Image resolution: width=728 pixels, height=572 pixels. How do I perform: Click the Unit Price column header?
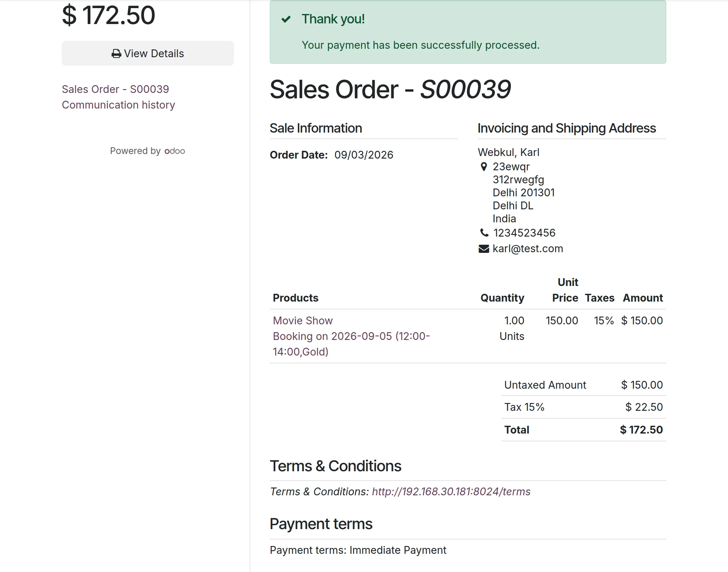(x=565, y=290)
